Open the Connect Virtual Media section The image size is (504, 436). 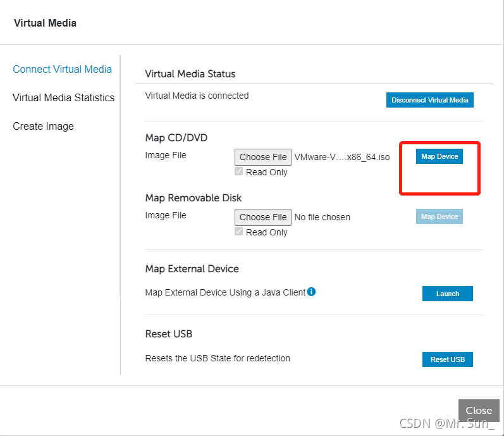(x=62, y=70)
